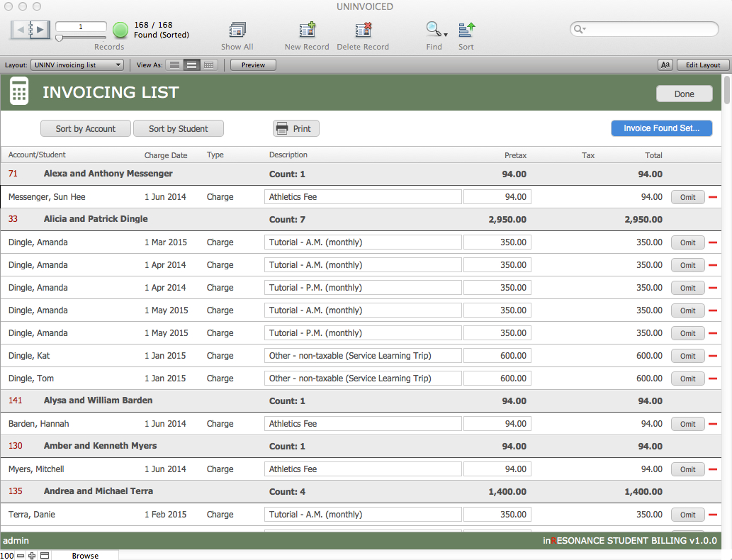
Task: Edit description field for Dingle, Kat
Action: click(x=364, y=356)
